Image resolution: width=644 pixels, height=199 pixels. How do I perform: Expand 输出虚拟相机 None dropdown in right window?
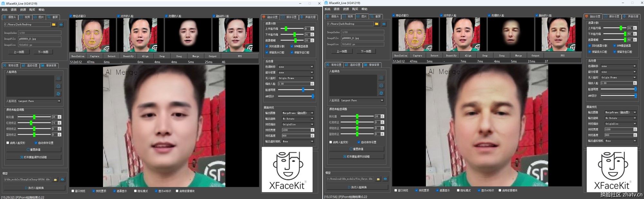pos(620,141)
